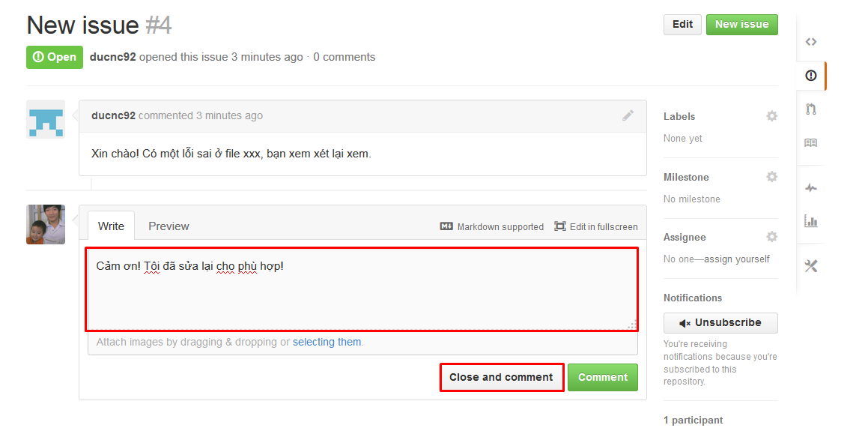Toggle notifications with Unsubscribe button

point(720,323)
